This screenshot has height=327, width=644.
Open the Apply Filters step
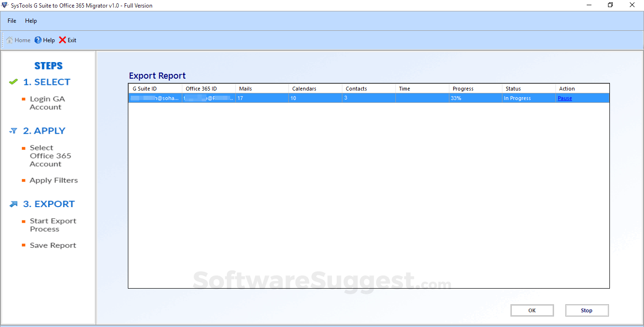click(x=54, y=180)
